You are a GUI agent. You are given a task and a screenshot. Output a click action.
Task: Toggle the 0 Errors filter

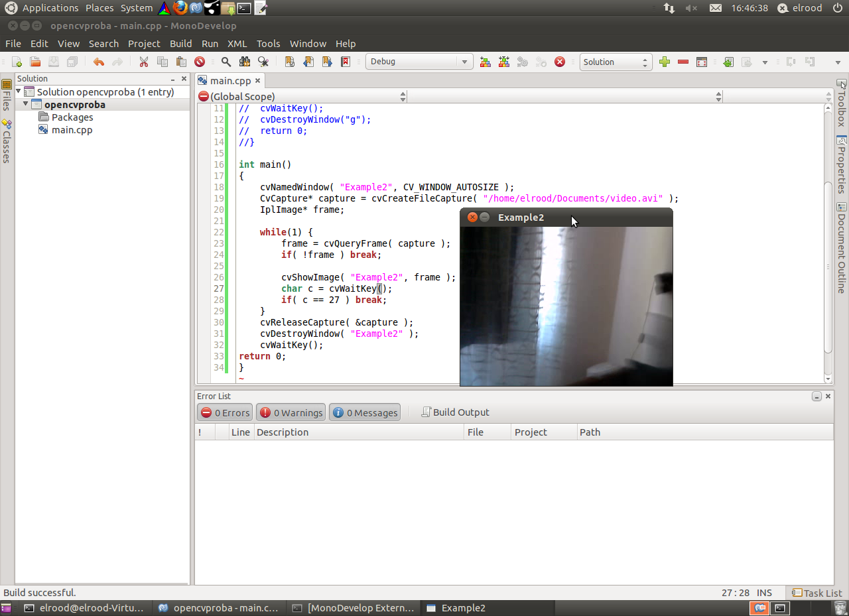tap(226, 412)
